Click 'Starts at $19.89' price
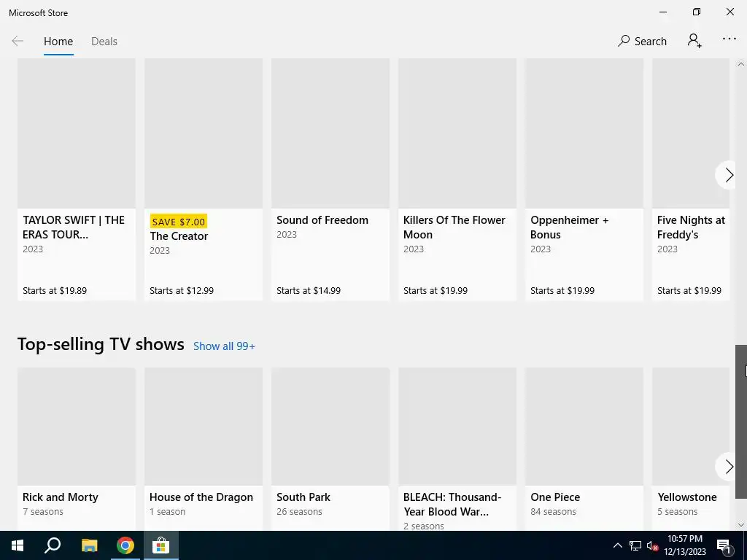Screen dimensions: 747x560 (x=55, y=290)
